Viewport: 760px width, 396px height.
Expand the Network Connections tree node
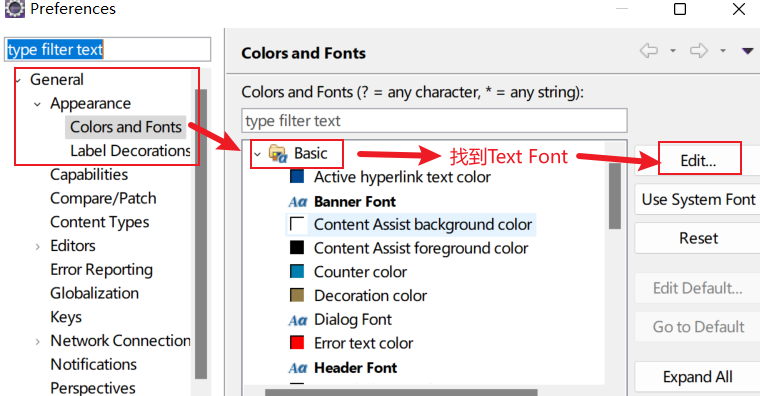pos(38,342)
